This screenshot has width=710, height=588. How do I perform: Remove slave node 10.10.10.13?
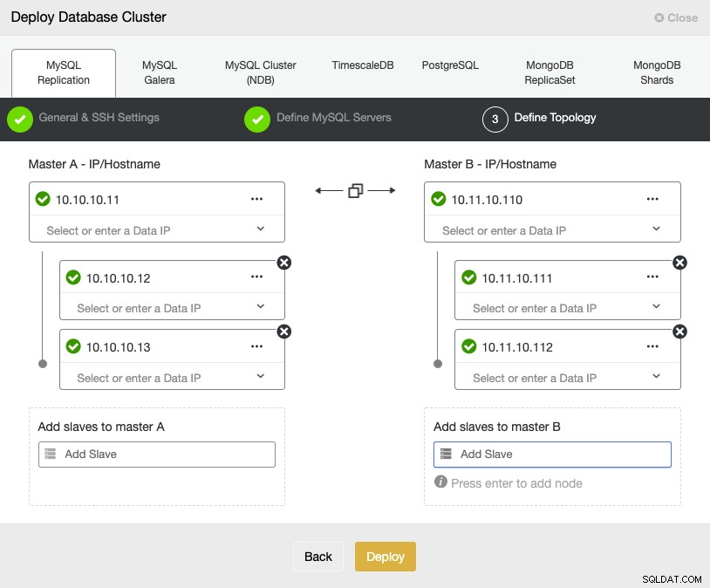(x=283, y=332)
